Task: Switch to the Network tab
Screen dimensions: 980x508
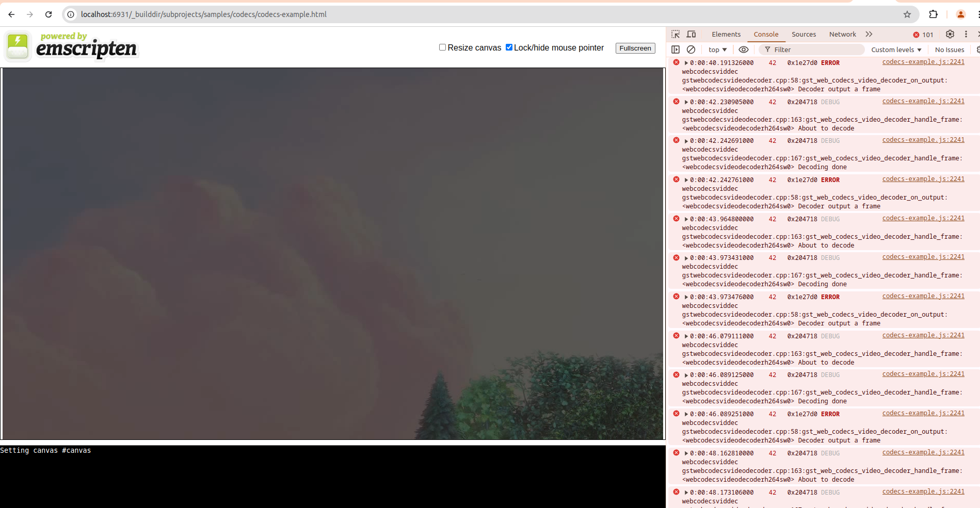Action: coord(842,34)
